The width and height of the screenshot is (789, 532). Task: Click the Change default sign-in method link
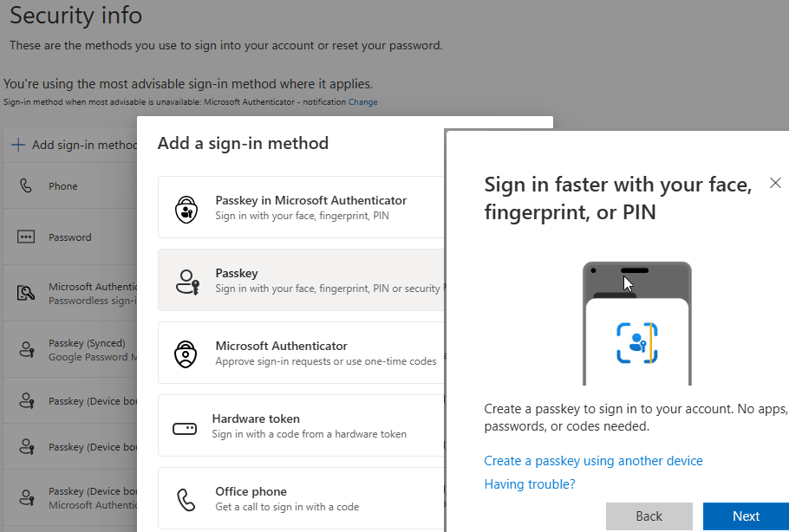tap(362, 102)
